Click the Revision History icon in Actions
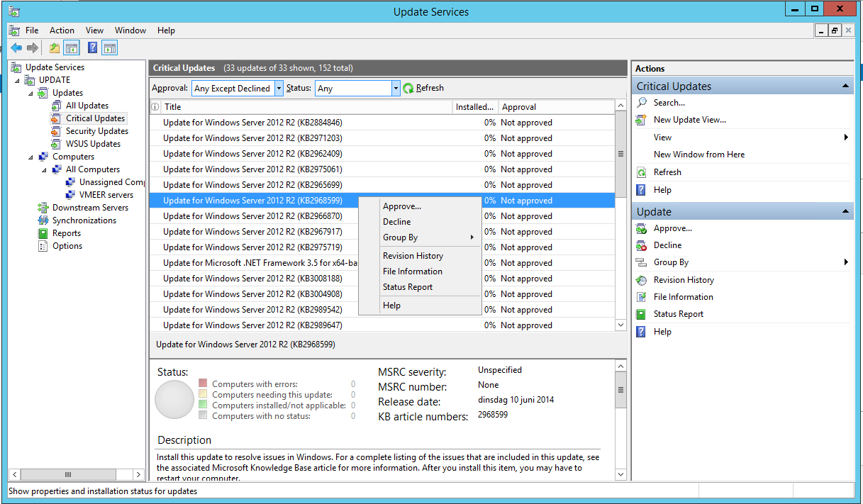 642,280
